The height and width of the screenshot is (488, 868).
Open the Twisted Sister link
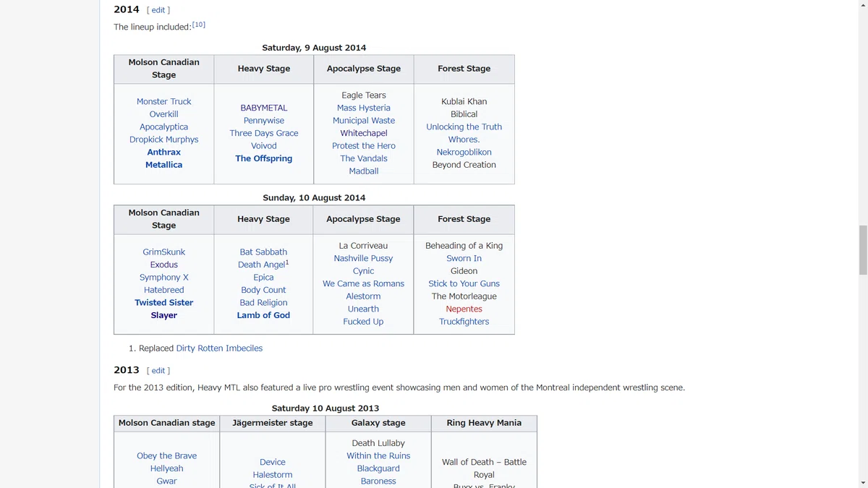point(164,303)
